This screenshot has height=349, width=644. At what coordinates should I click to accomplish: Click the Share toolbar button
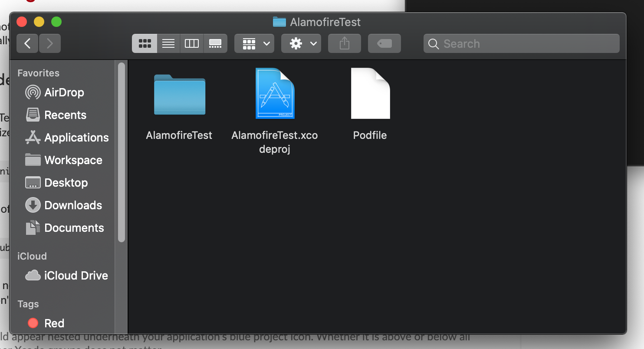[x=345, y=43]
